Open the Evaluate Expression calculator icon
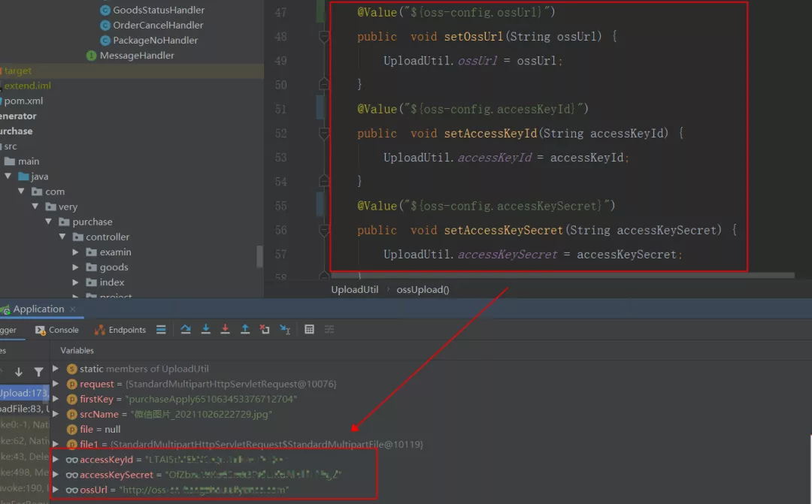Screen dimensions: 812x504 (x=309, y=330)
